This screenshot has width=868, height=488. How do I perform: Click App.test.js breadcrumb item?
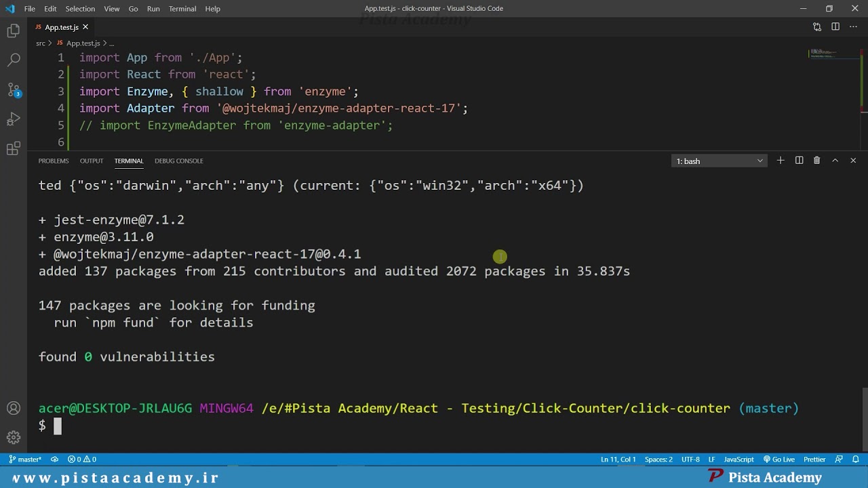tap(78, 43)
